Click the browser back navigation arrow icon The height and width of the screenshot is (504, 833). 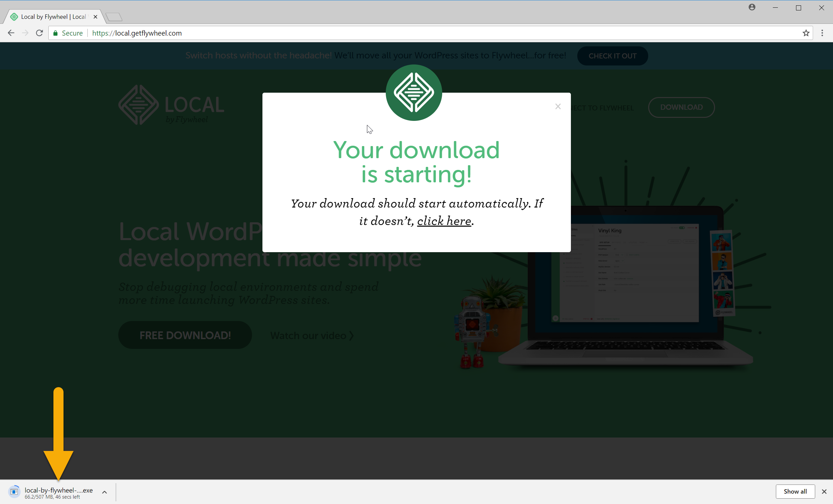pyautogui.click(x=11, y=33)
